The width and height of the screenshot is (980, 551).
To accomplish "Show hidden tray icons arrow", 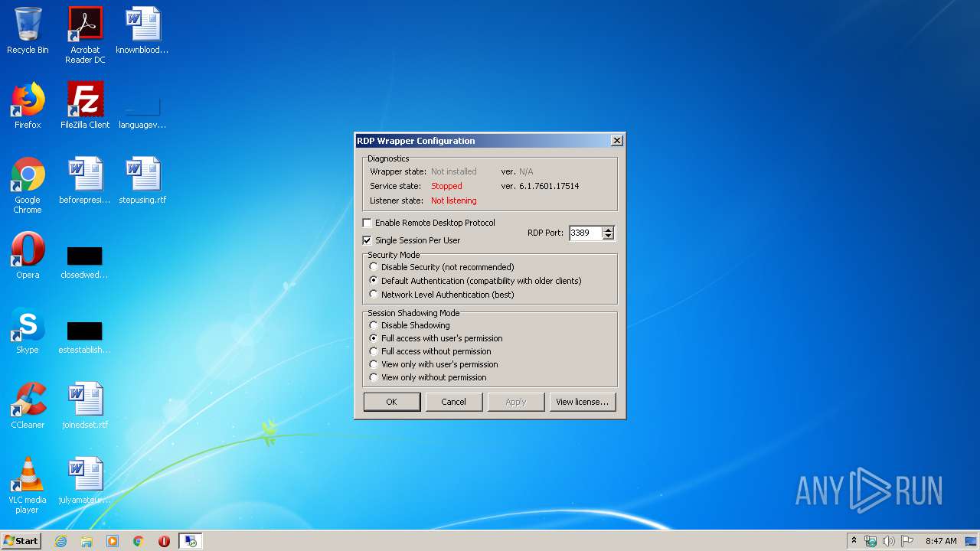I will coord(854,541).
